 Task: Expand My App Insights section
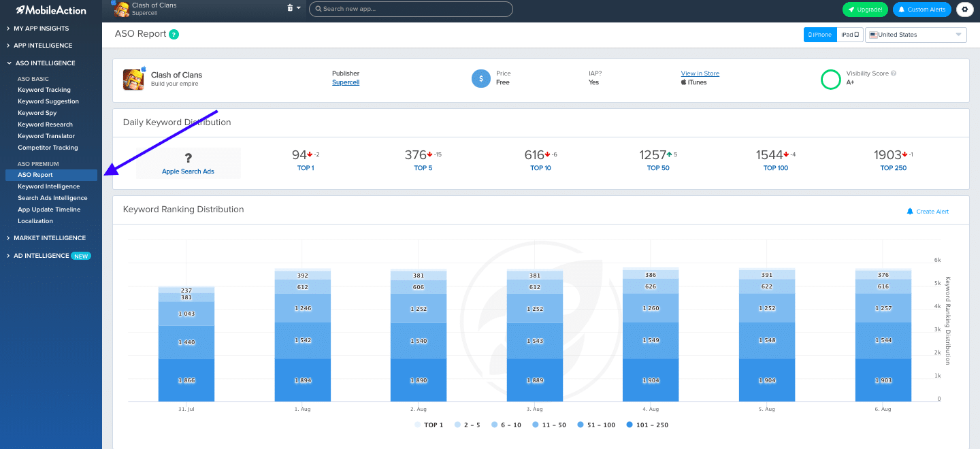(41, 29)
